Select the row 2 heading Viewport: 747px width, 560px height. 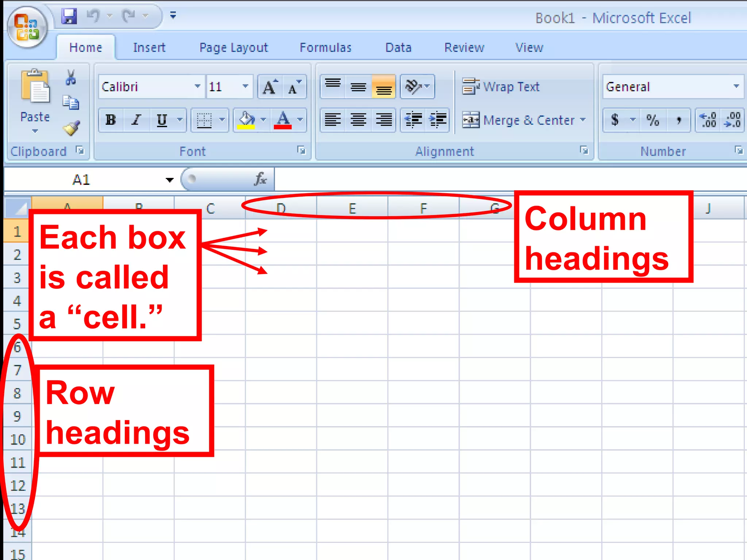(x=17, y=254)
